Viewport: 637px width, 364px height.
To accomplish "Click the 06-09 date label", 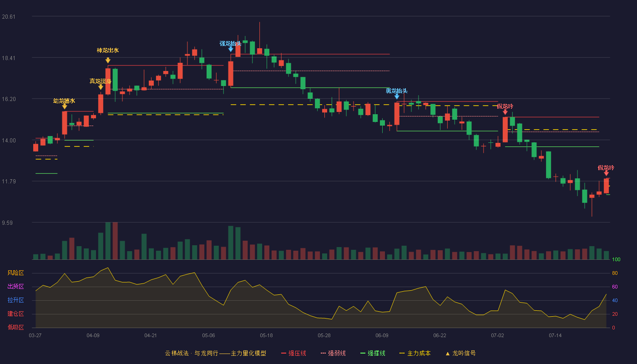I will click(382, 335).
